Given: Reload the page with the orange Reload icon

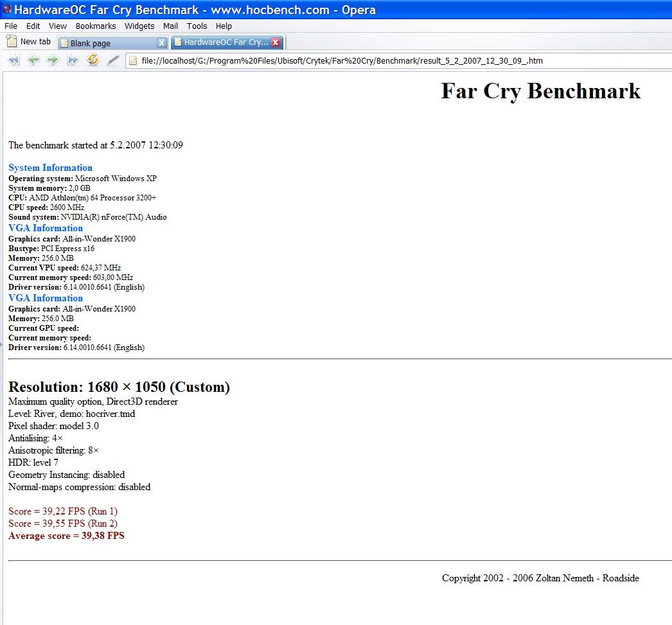Looking at the screenshot, I should 93,60.
